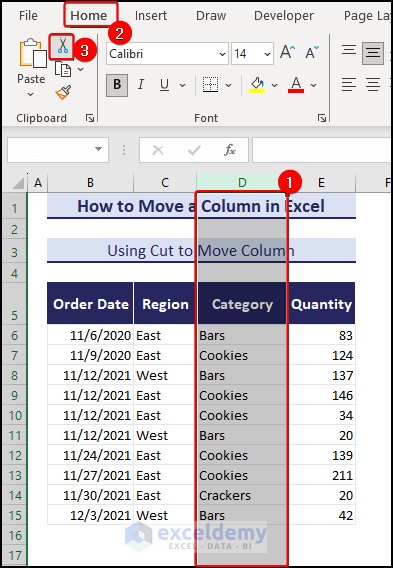Screen dimensions: 393x568
Task: Click the formula bar Cancel X
Action: point(158,150)
